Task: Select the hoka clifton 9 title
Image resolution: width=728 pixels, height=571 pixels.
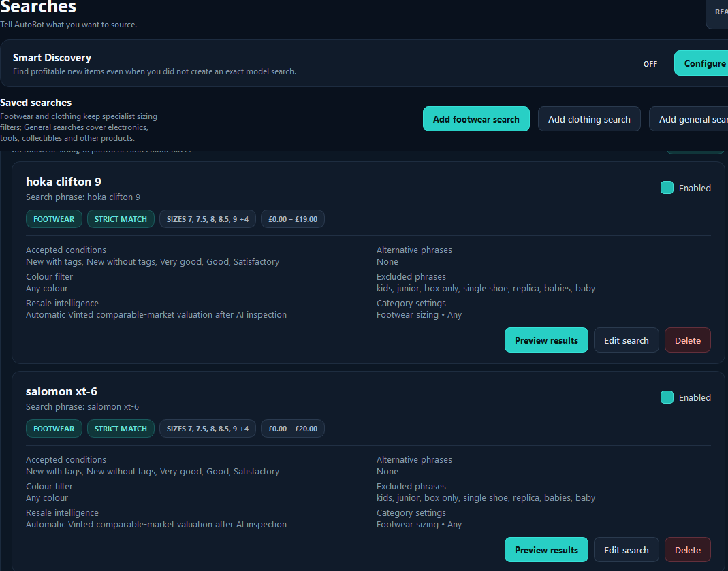Action: (63, 182)
